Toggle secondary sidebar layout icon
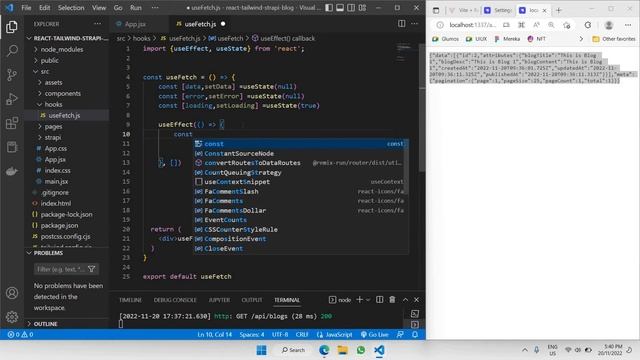The image size is (640, 360). point(351,8)
